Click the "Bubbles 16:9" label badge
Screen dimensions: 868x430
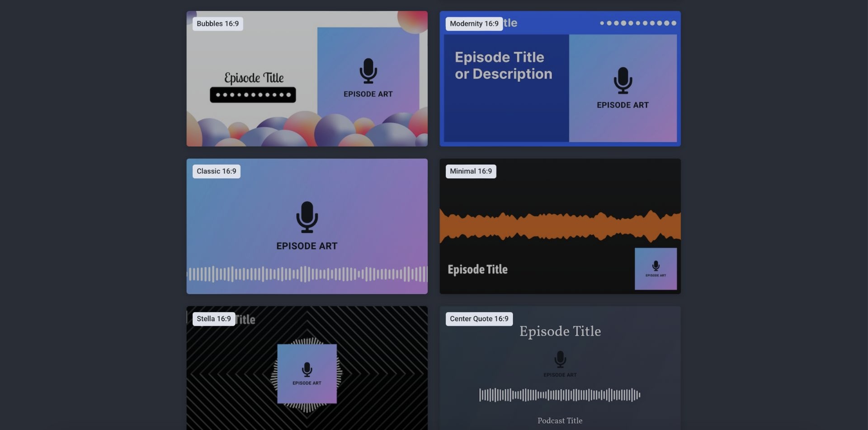218,24
